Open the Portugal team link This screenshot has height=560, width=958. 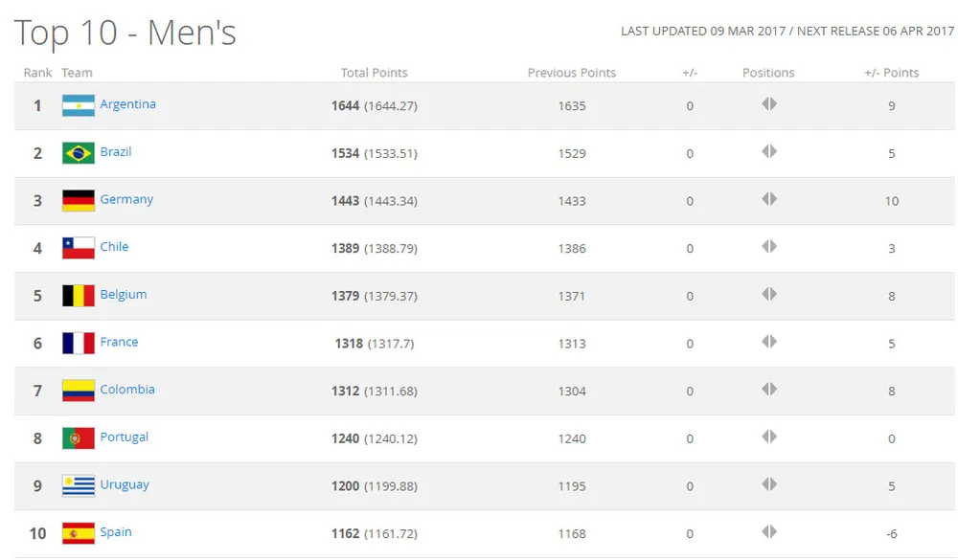pos(125,437)
